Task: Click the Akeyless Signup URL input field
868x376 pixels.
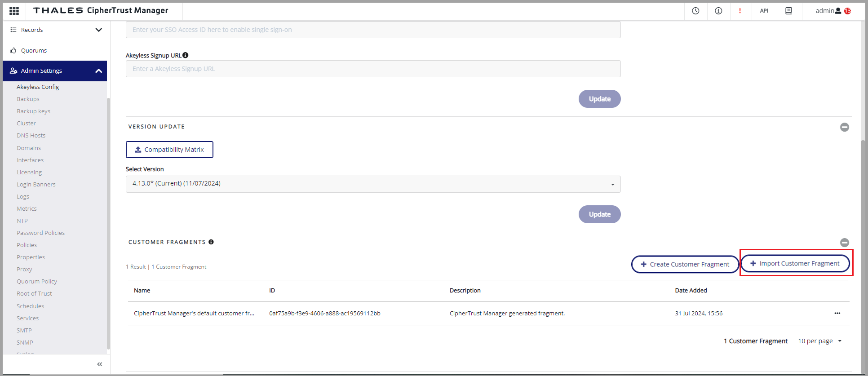Action: pos(373,69)
